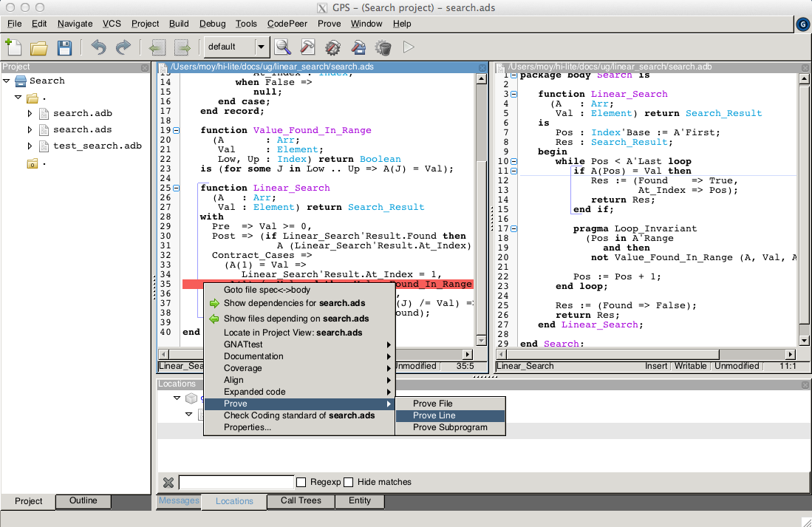Click the toolbar icon right of the gear

358,47
